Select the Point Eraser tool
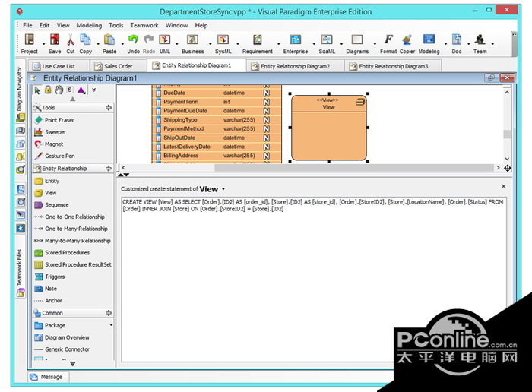The image size is (532, 392). 54,120
